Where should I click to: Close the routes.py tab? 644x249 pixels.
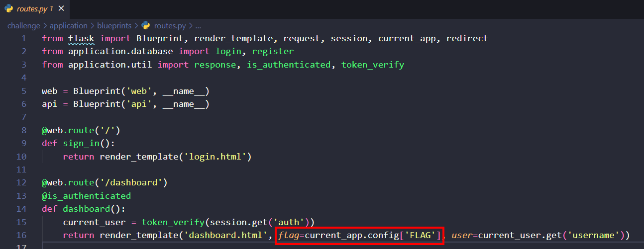[x=61, y=9]
